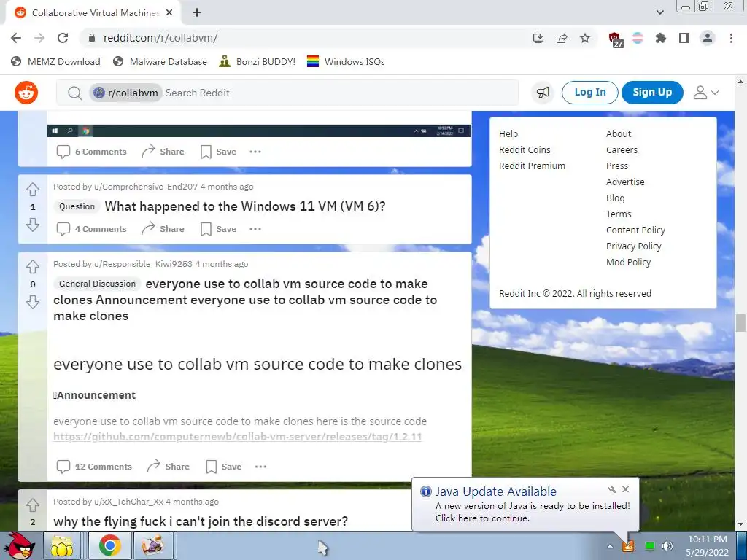Screen dimensions: 747x560
Task: Open u/Responsible_Kiwi9253 profile link
Action: [x=143, y=264]
